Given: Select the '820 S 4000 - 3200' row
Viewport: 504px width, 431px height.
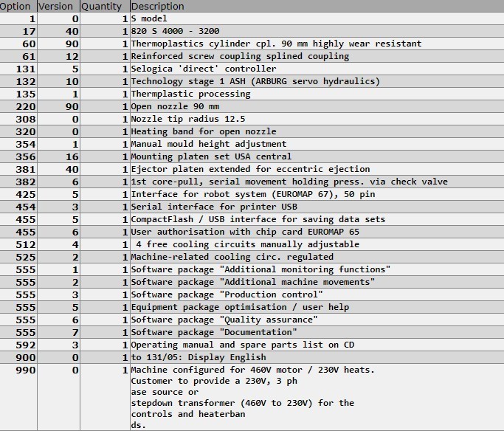Looking at the screenshot, I should tap(252, 31).
